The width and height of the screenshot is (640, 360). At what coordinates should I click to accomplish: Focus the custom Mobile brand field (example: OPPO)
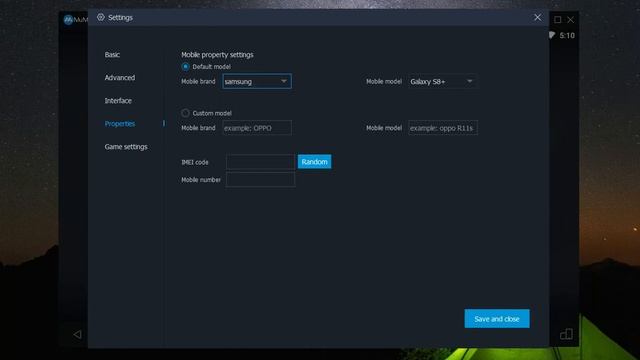(x=257, y=128)
